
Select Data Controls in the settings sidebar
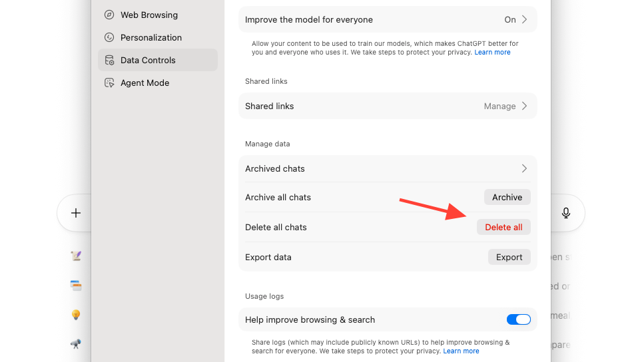(148, 60)
